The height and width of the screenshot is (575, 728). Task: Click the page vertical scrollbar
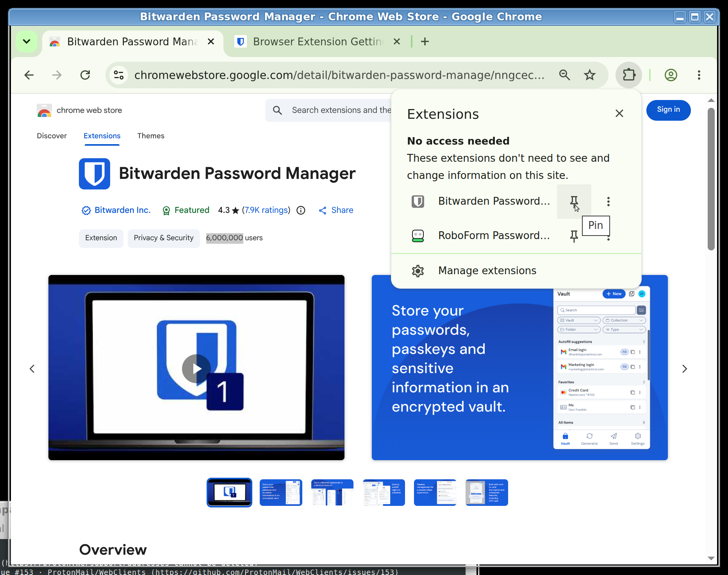pyautogui.click(x=711, y=179)
